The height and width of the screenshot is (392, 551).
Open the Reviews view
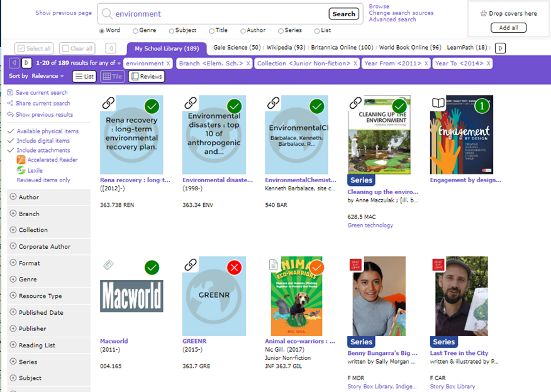coord(147,76)
